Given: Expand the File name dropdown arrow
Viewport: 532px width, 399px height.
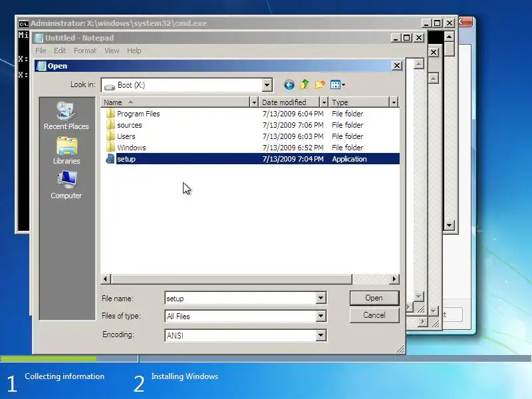Looking at the screenshot, I should coord(321,298).
